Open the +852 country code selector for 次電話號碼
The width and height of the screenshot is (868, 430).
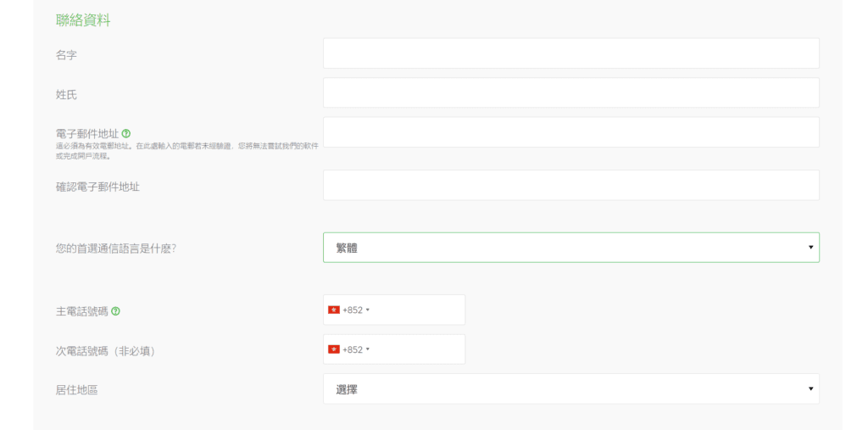348,349
